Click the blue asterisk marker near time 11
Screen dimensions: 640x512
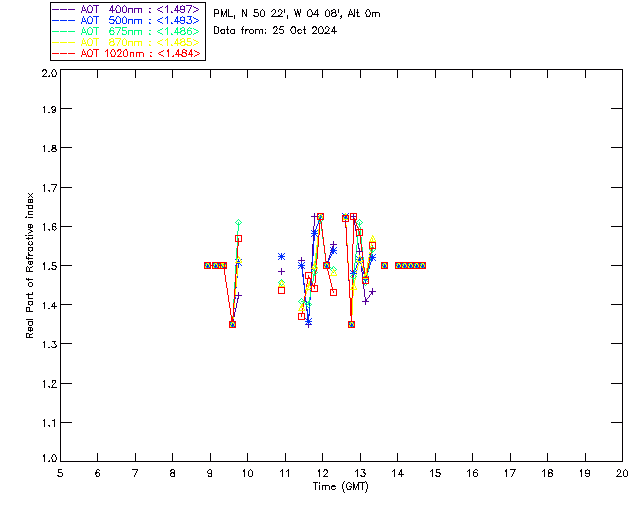(281, 256)
